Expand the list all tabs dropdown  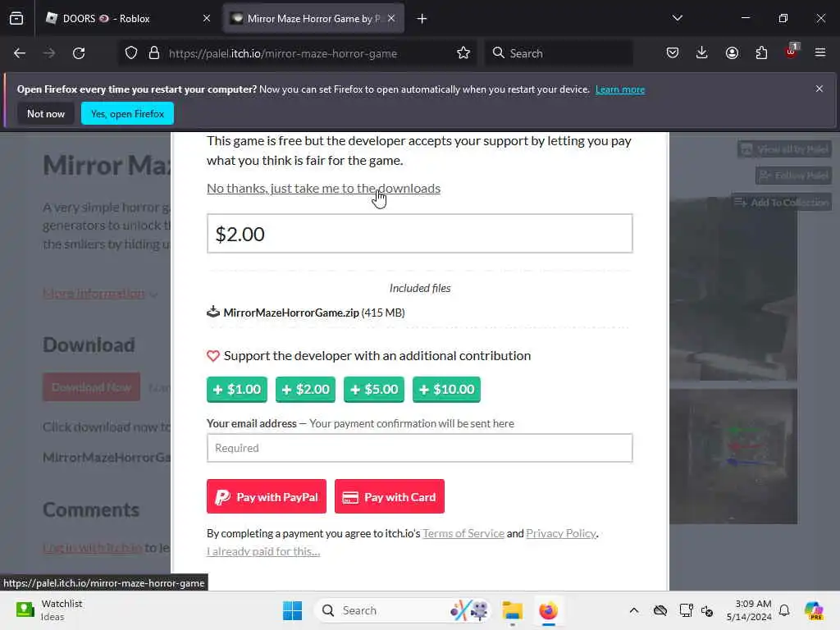pos(677,18)
